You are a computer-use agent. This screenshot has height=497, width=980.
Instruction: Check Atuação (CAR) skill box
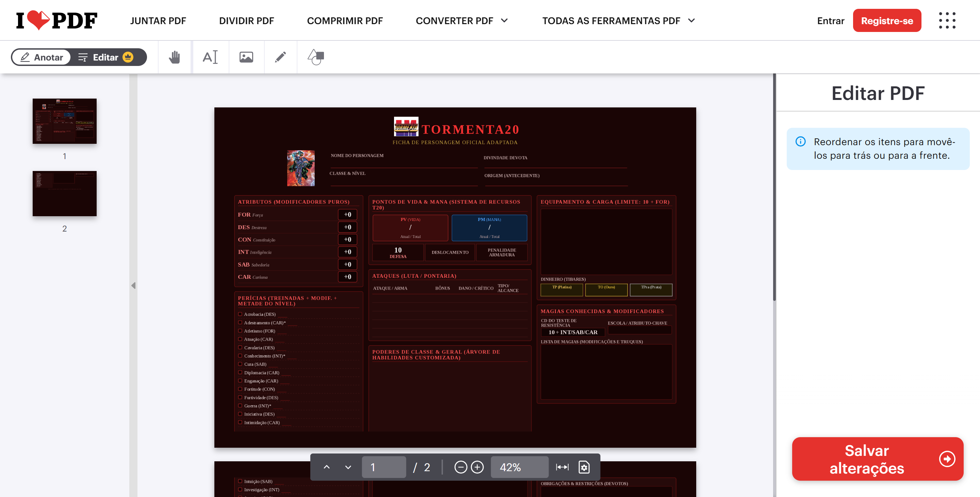click(240, 339)
